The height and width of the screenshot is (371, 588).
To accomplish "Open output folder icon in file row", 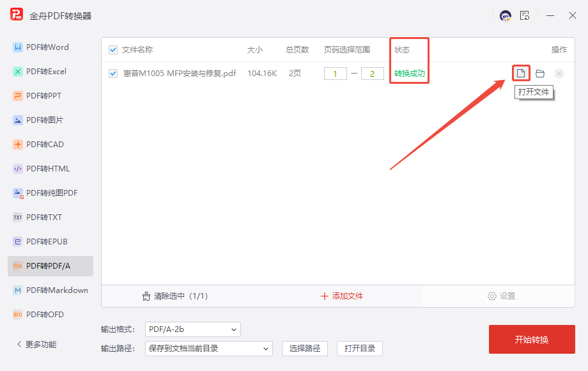I will tap(540, 74).
